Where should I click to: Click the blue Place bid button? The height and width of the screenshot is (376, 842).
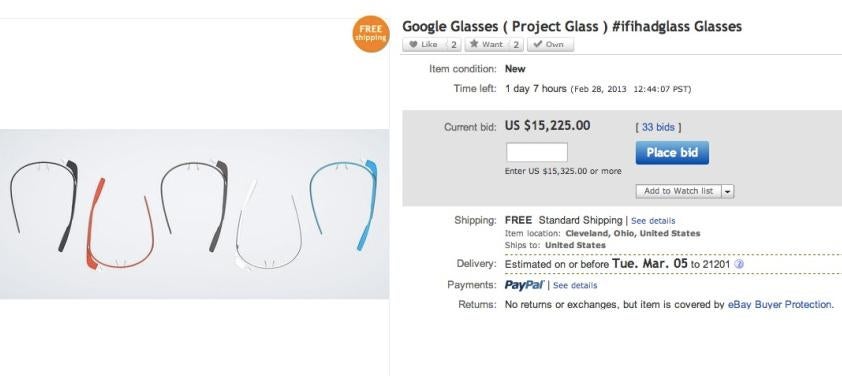click(x=672, y=153)
